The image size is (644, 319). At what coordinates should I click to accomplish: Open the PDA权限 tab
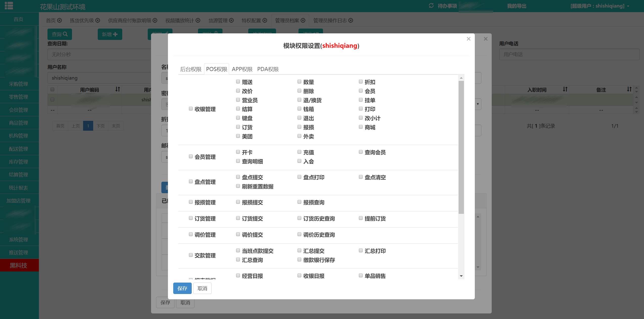pos(268,69)
